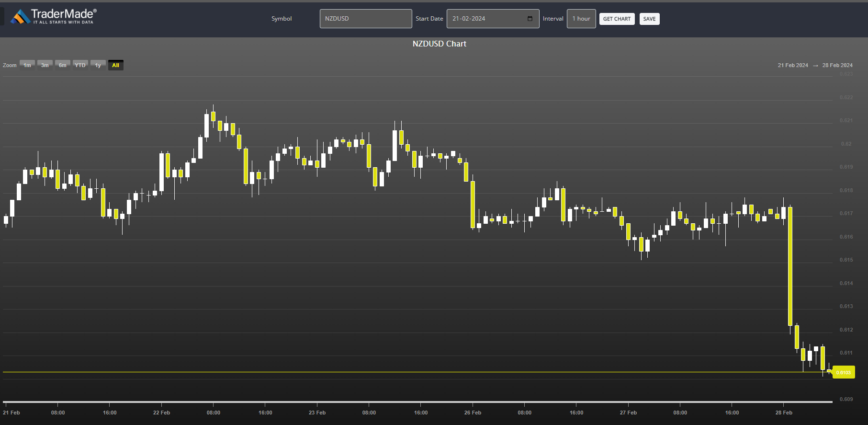Screen dimensions: 868x425
Task: Click the 0.615 y-axis price label
Action: [x=846, y=260]
